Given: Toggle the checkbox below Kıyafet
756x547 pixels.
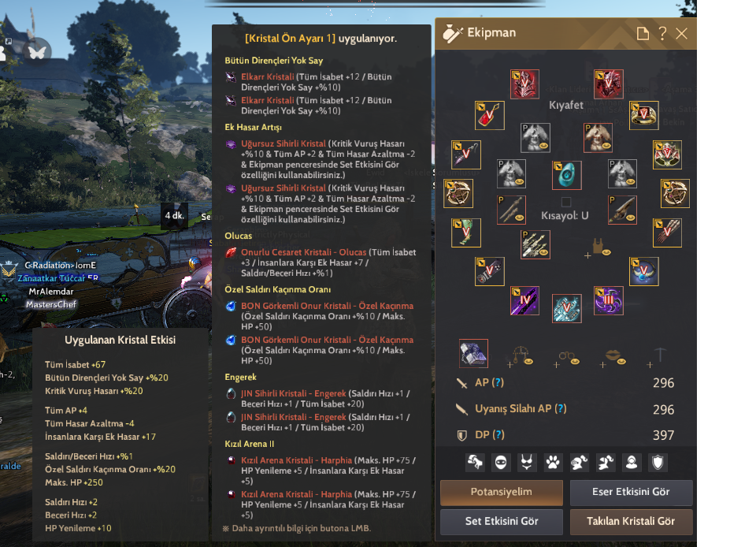Looking at the screenshot, I should 566,202.
